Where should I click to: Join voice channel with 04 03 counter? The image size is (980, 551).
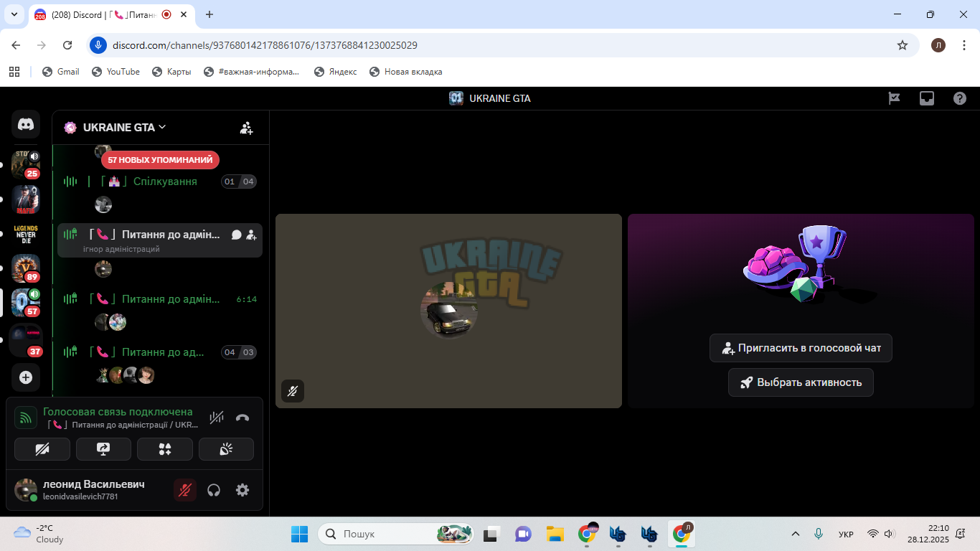click(159, 352)
